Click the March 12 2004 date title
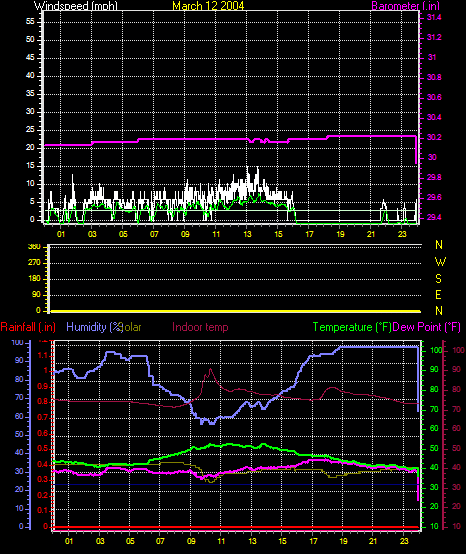The height and width of the screenshot is (554, 466). 208,6
